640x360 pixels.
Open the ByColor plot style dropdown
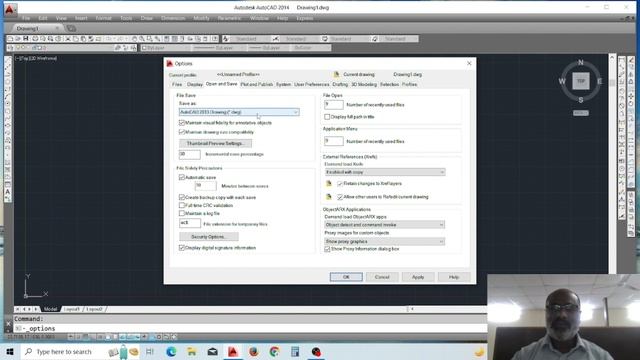(310, 48)
